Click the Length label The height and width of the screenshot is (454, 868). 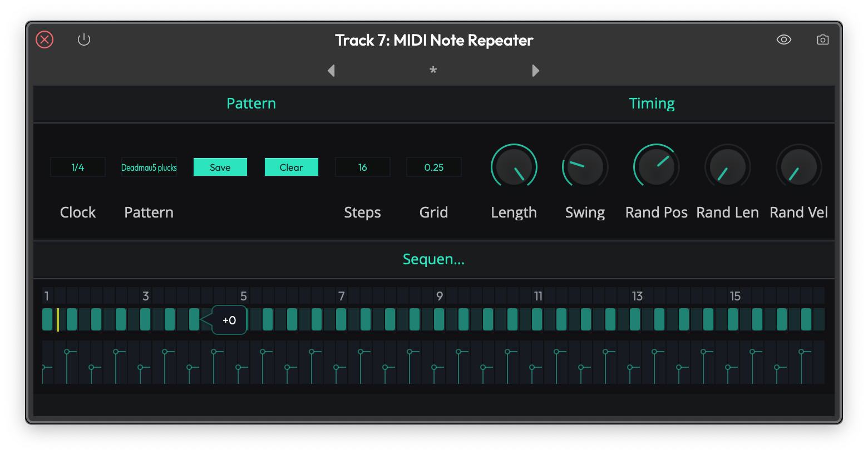coord(514,213)
